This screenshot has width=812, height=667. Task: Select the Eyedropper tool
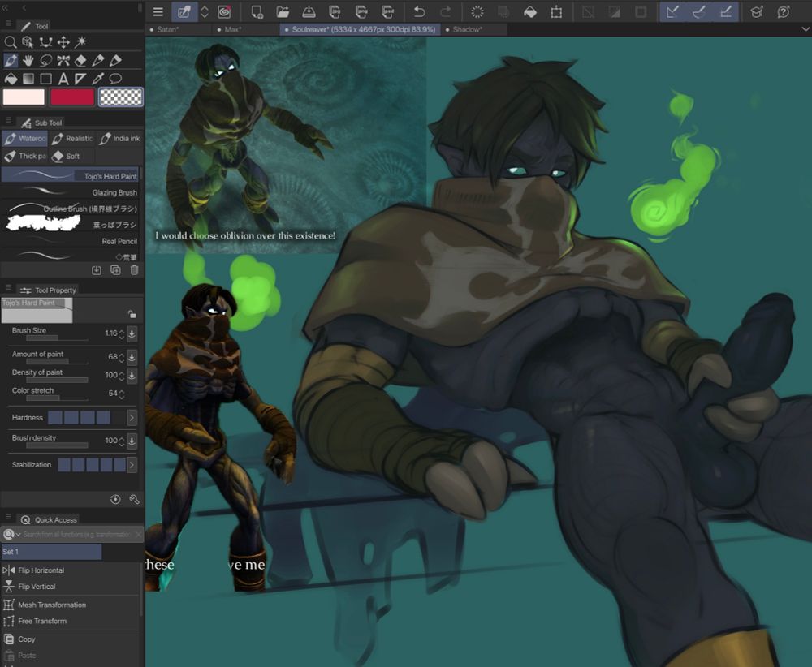(x=98, y=79)
